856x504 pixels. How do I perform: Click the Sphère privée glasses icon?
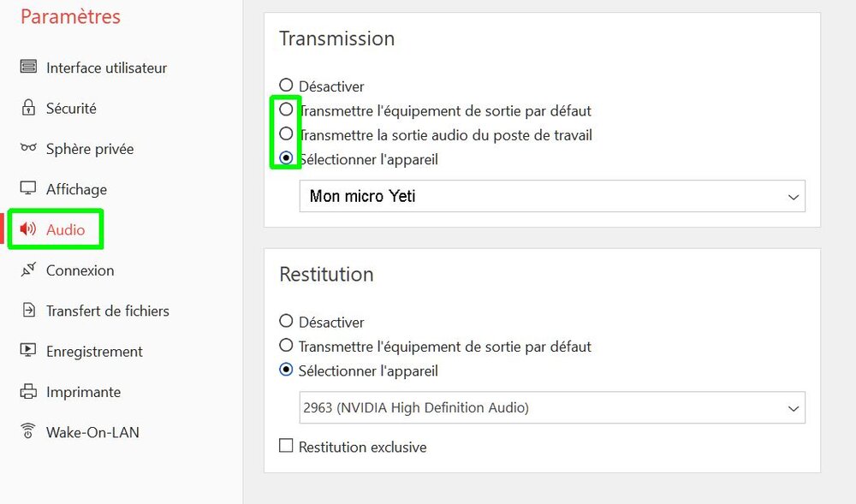28,148
